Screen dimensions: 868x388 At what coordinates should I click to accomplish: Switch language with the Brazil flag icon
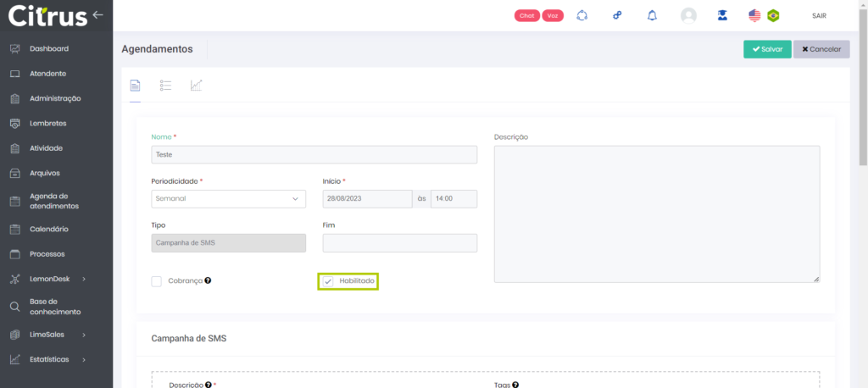[x=773, y=15]
